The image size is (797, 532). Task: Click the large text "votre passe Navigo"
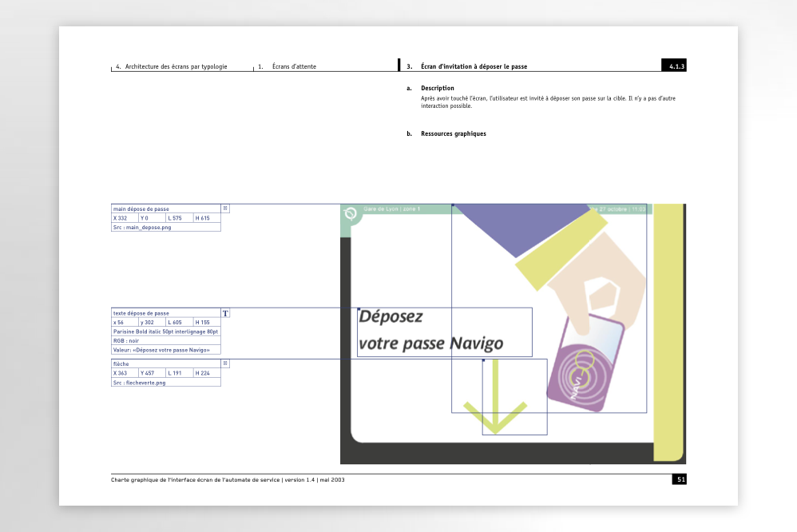tap(431, 343)
